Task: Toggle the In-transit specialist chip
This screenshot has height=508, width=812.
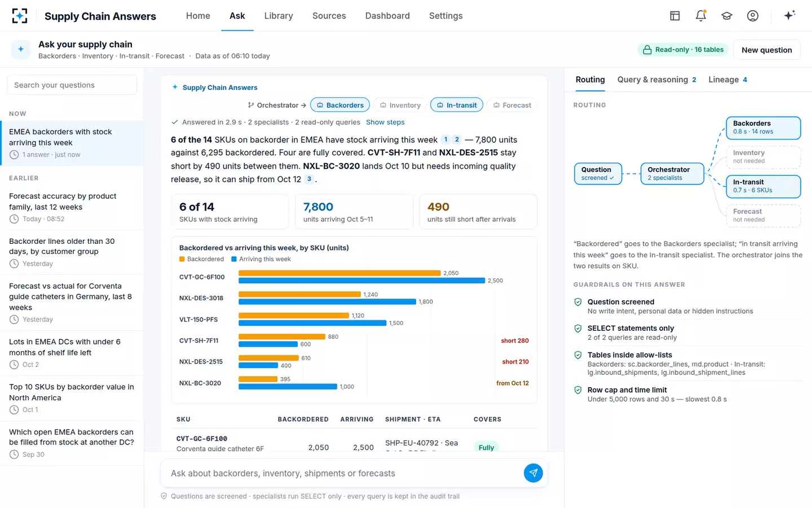Action: point(457,105)
